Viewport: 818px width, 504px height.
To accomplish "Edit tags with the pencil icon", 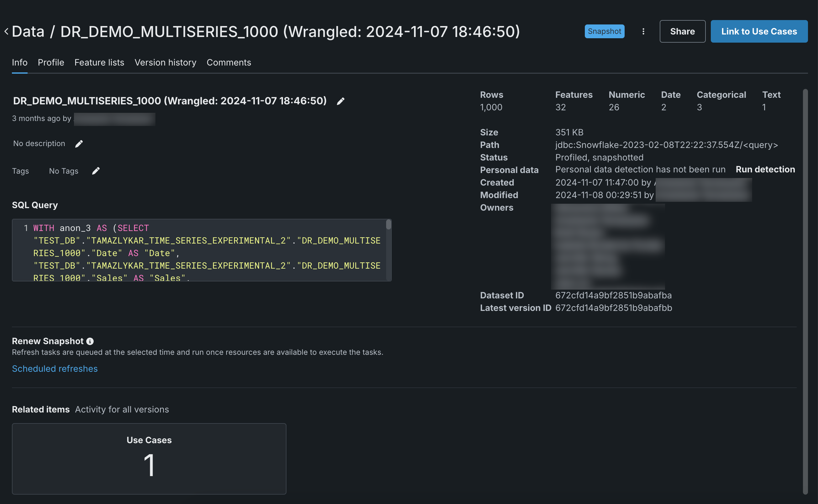I will [x=96, y=171].
